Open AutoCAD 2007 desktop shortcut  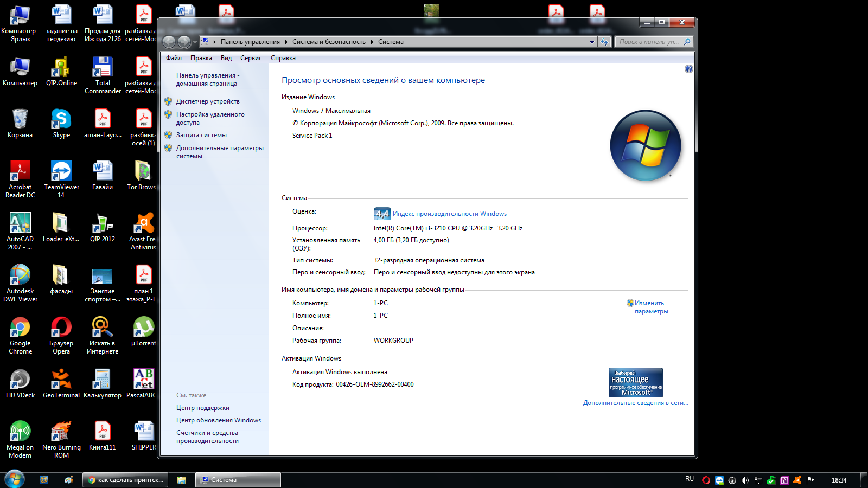click(x=20, y=232)
